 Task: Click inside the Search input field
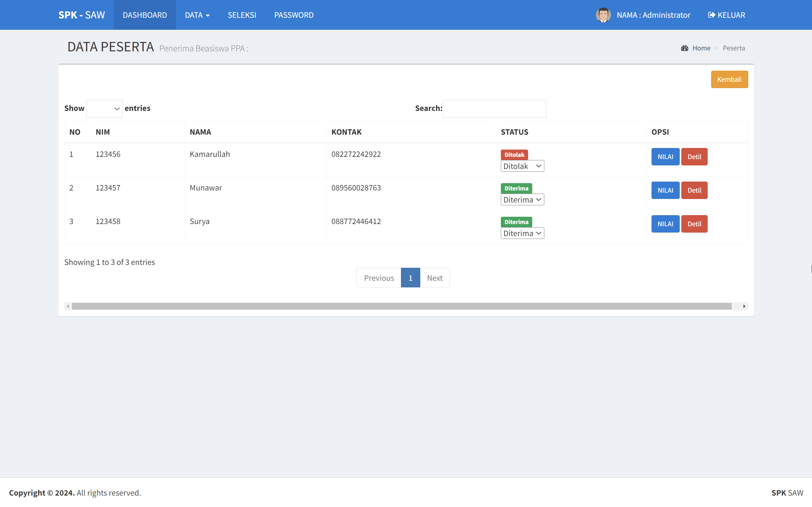[494, 108]
